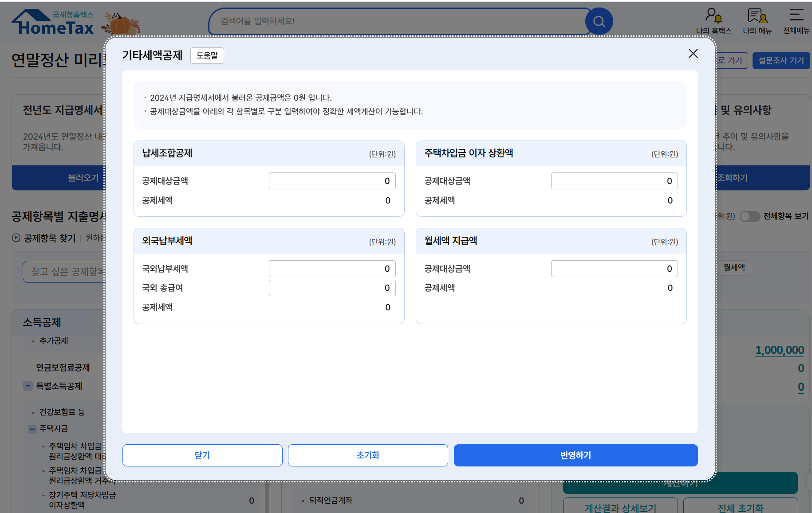Click the 공제항목 찾기 play icon
This screenshot has width=812, height=513.
[x=15, y=238]
